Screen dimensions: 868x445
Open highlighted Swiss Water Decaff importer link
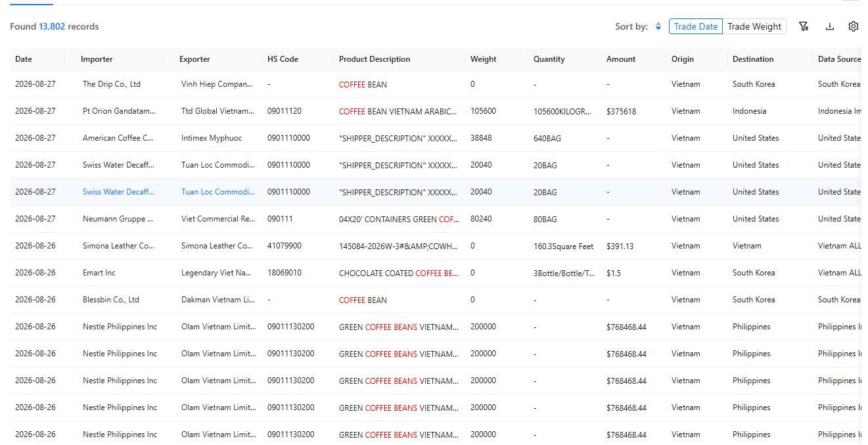click(118, 192)
